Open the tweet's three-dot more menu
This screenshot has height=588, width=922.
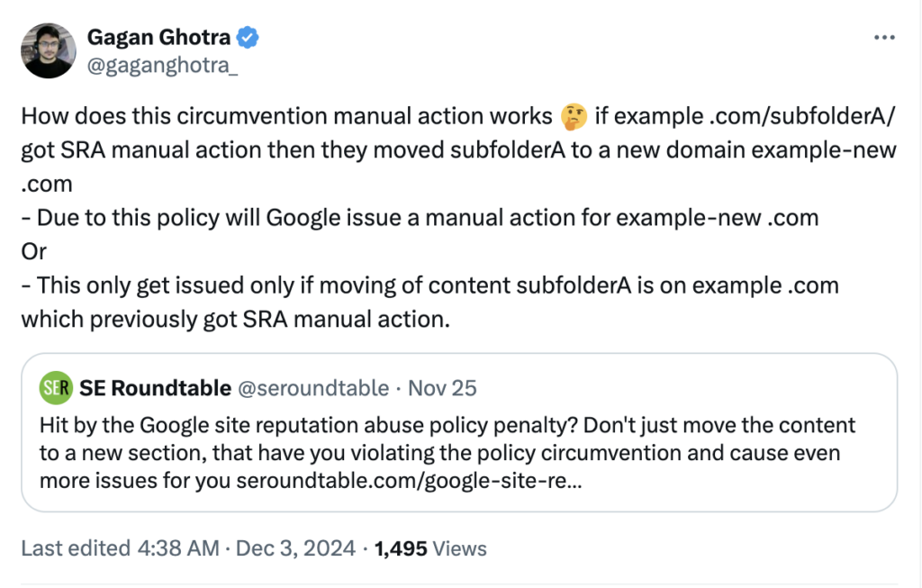click(x=886, y=39)
